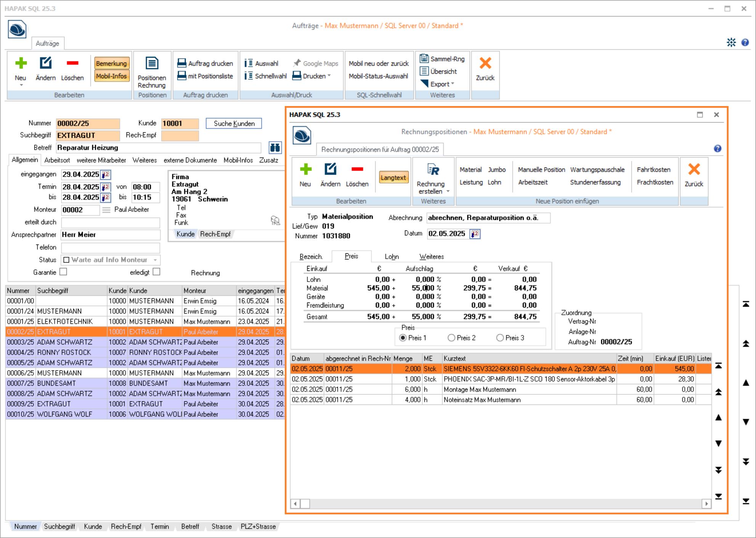The width and height of the screenshot is (756, 538).
Task: Enable the Garantie checkbox
Action: [x=64, y=272]
